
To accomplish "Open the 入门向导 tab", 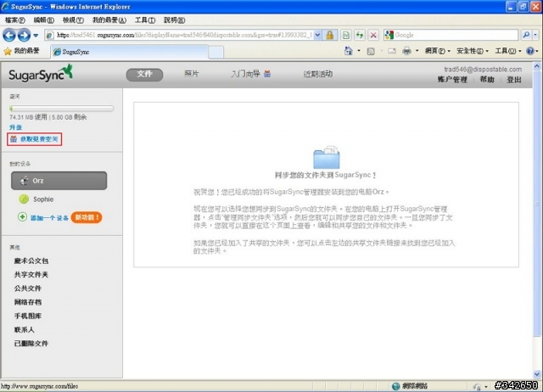I will click(245, 74).
